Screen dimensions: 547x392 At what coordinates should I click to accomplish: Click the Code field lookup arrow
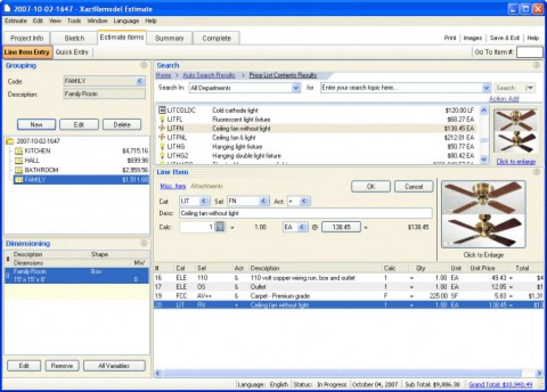[140, 81]
